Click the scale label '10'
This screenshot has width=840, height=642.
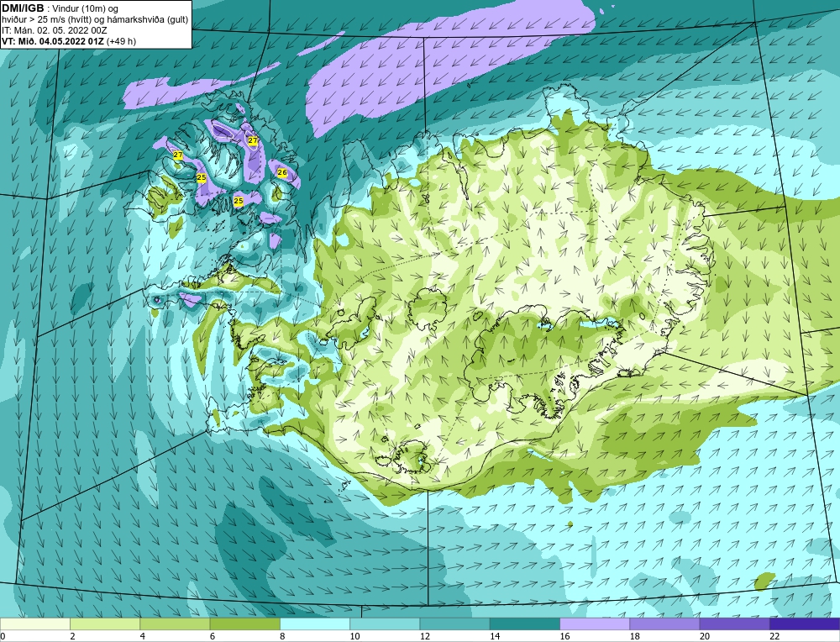point(354,636)
